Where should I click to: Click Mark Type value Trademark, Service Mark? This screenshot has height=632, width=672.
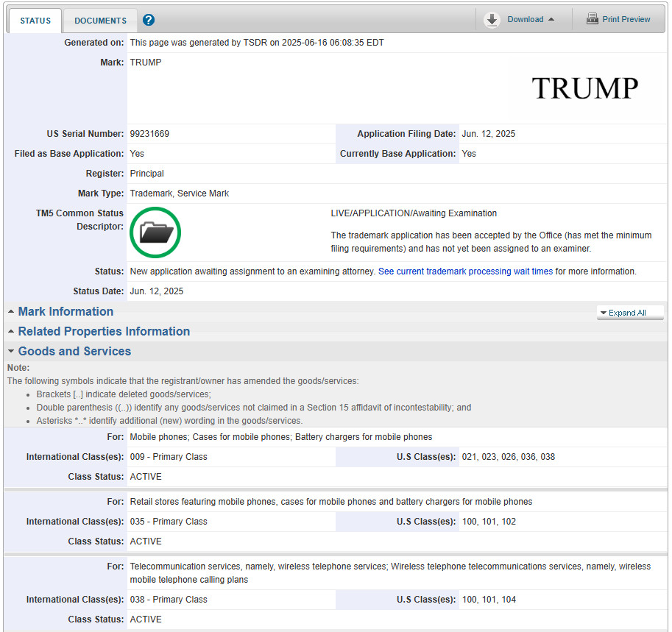180,193
